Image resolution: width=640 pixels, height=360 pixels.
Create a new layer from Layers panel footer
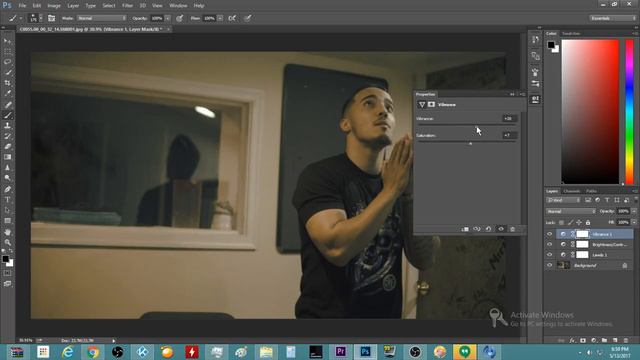[x=615, y=340]
